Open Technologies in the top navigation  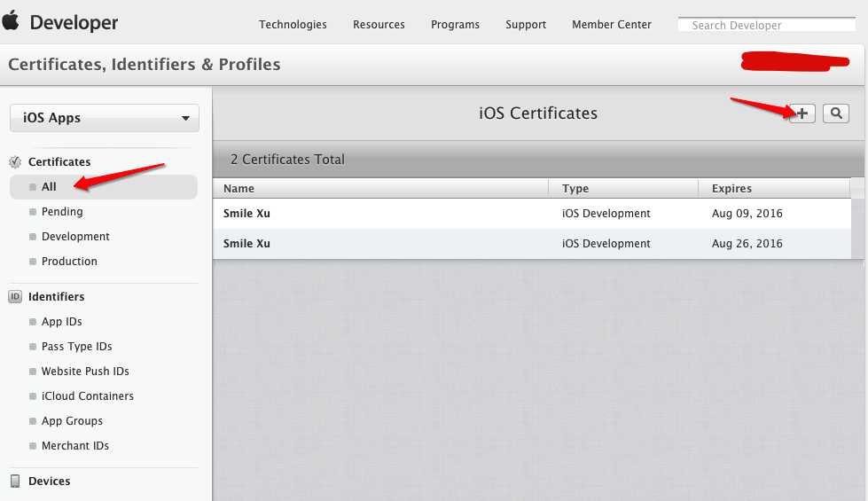tap(293, 25)
